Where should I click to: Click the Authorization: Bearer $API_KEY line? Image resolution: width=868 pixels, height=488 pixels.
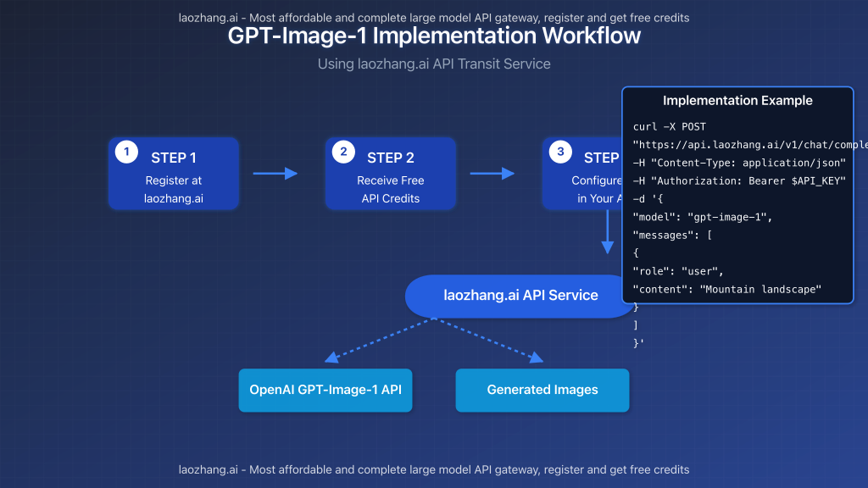pos(739,181)
